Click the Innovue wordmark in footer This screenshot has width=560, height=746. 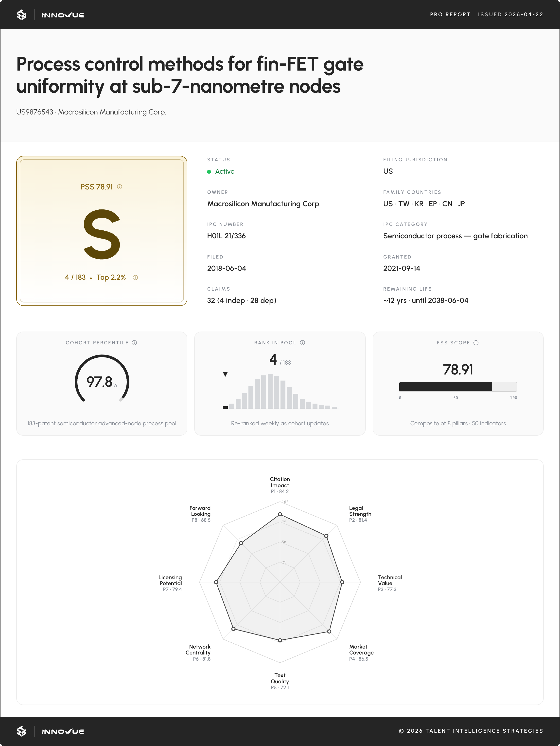point(63,731)
